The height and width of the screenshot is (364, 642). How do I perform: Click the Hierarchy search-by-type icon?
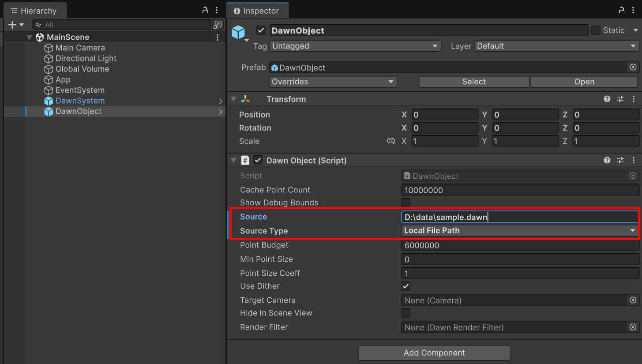[218, 25]
